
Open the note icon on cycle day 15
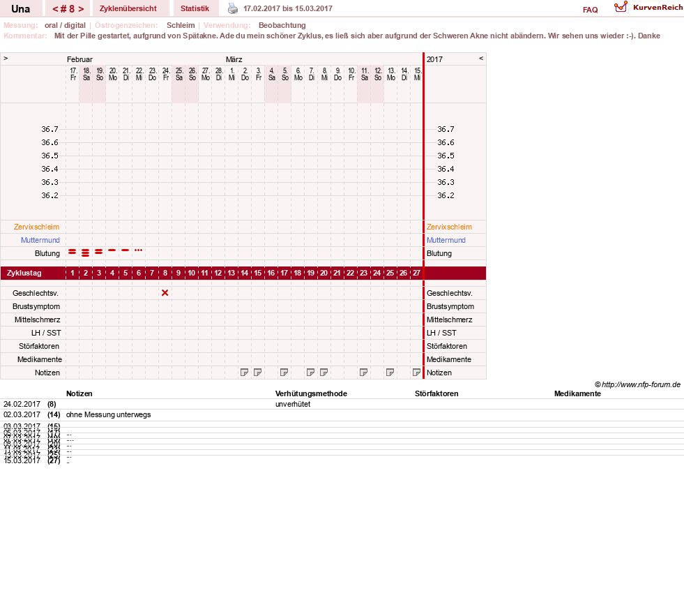(257, 373)
